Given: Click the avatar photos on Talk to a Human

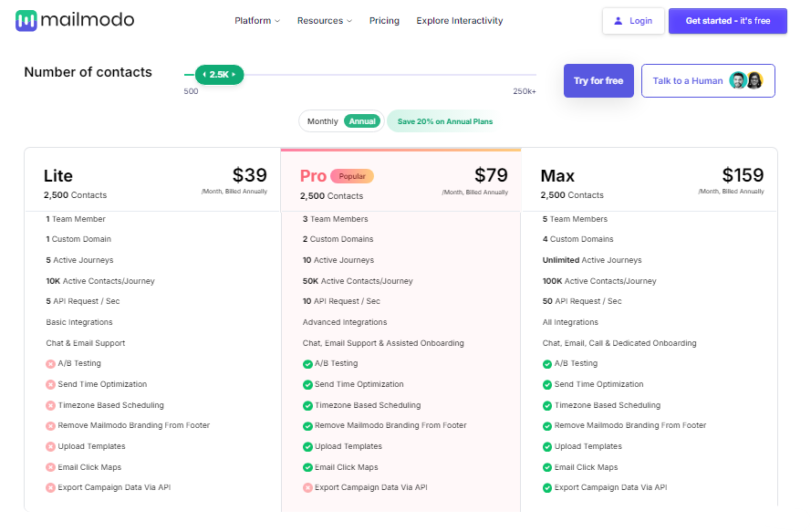Looking at the screenshot, I should tap(746, 80).
